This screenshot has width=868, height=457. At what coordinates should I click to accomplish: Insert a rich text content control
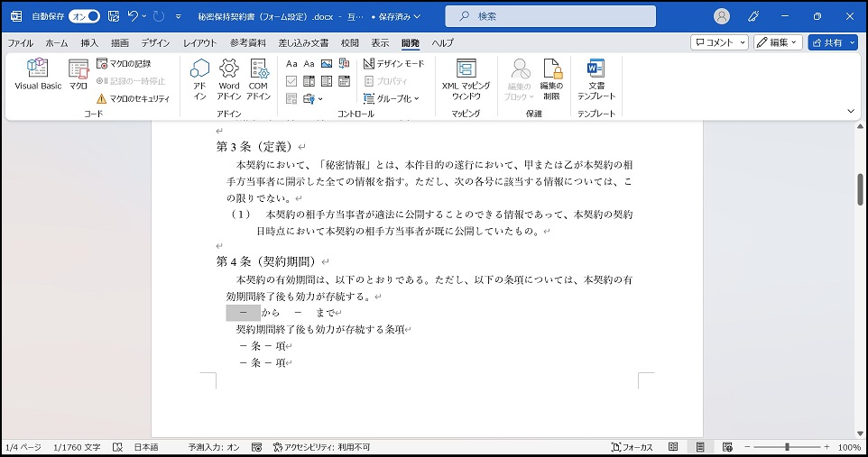coord(291,64)
